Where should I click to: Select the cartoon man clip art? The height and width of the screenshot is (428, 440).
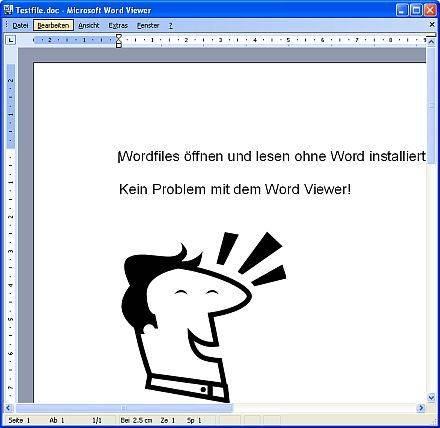203,317
